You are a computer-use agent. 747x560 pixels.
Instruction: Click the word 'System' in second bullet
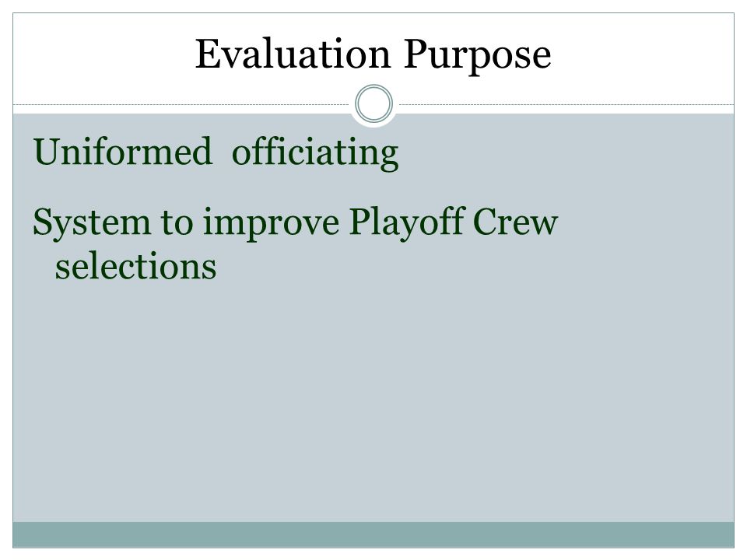[x=92, y=224]
